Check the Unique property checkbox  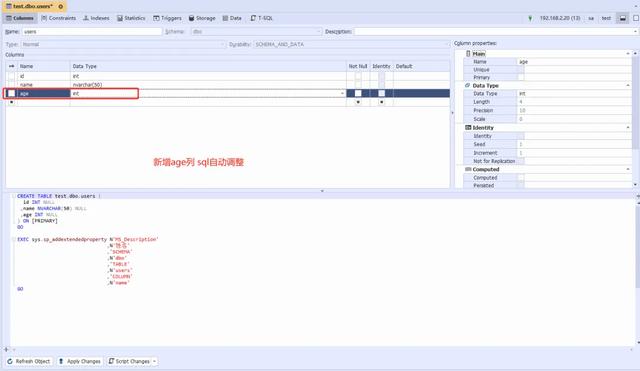click(x=521, y=69)
